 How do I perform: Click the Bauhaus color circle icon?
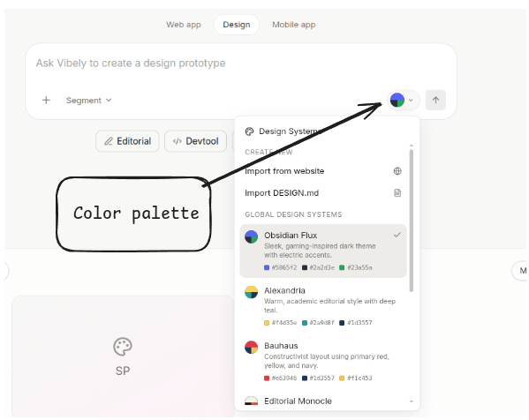click(252, 348)
